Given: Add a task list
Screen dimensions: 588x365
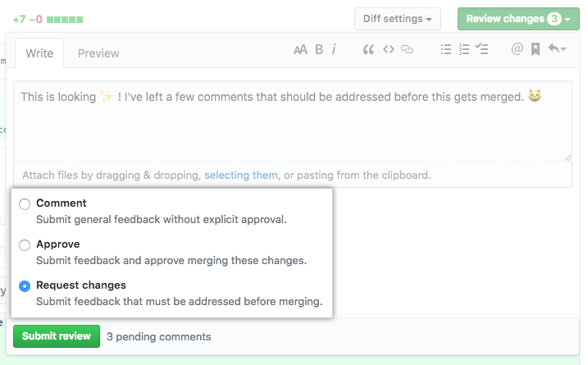Looking at the screenshot, I should pyautogui.click(x=483, y=50).
